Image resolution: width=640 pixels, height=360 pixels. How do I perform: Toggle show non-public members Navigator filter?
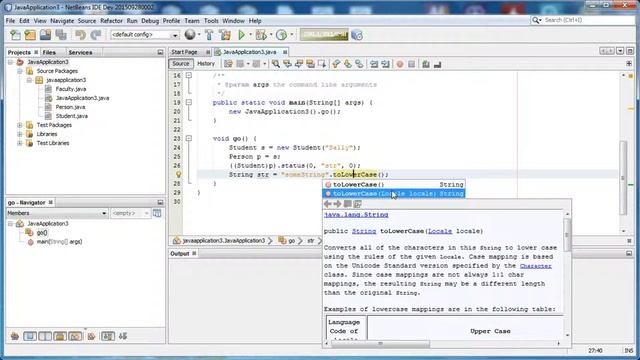pyautogui.click(x=60, y=336)
